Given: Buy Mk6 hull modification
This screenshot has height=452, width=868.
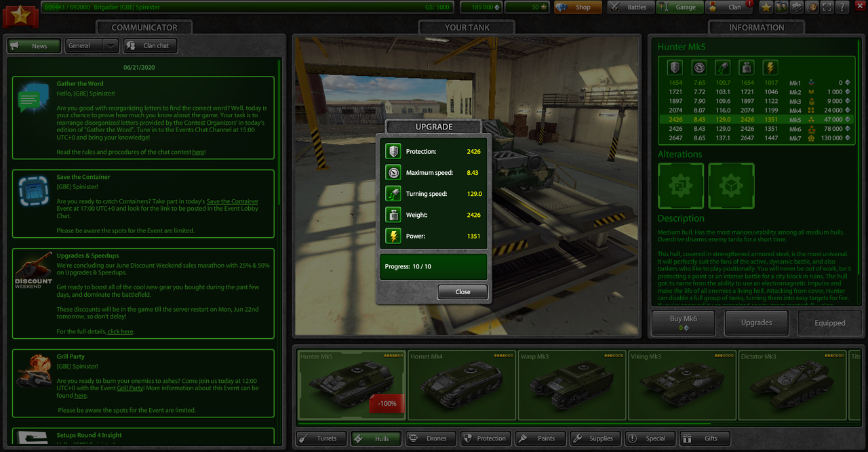Looking at the screenshot, I should [684, 323].
